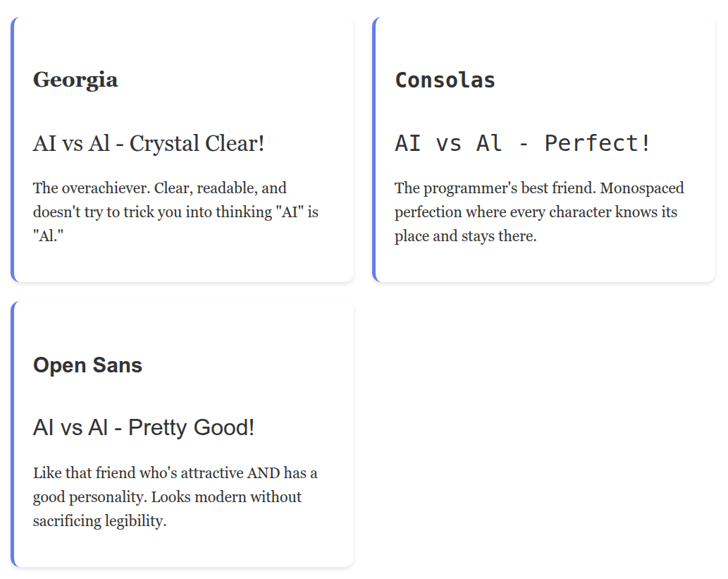Click the blue left border of Open Sans card

(13, 434)
